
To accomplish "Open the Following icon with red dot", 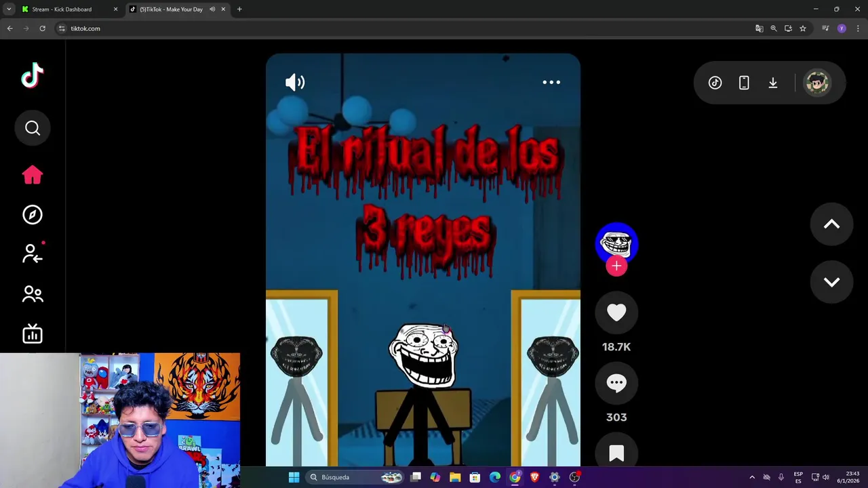I will click(x=33, y=253).
